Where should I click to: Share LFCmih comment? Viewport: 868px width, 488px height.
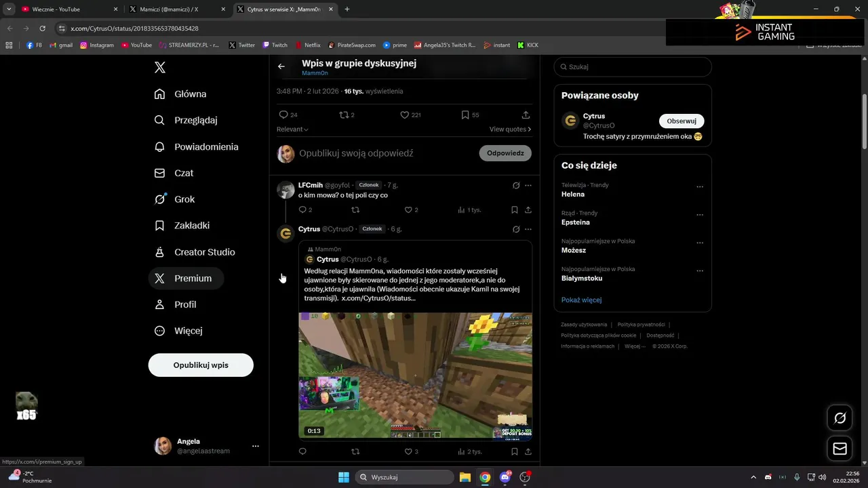(x=528, y=210)
